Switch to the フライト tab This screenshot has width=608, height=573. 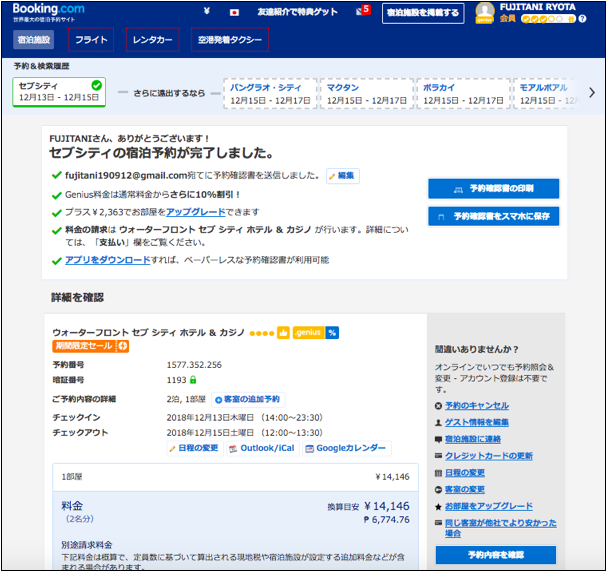91,40
